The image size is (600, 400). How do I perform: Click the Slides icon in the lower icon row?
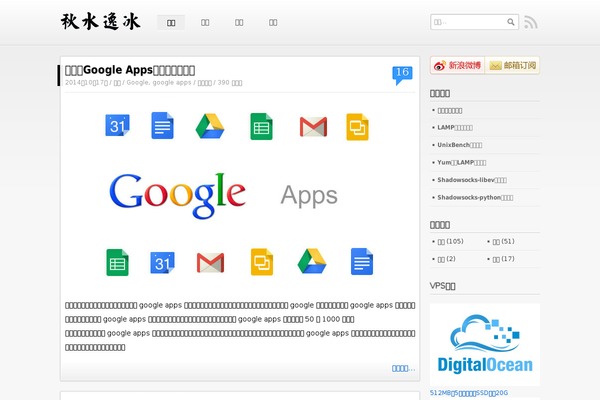click(x=262, y=262)
